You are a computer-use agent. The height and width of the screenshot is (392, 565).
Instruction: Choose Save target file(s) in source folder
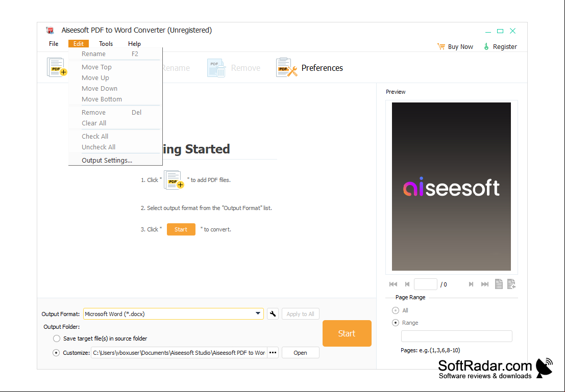click(x=57, y=338)
